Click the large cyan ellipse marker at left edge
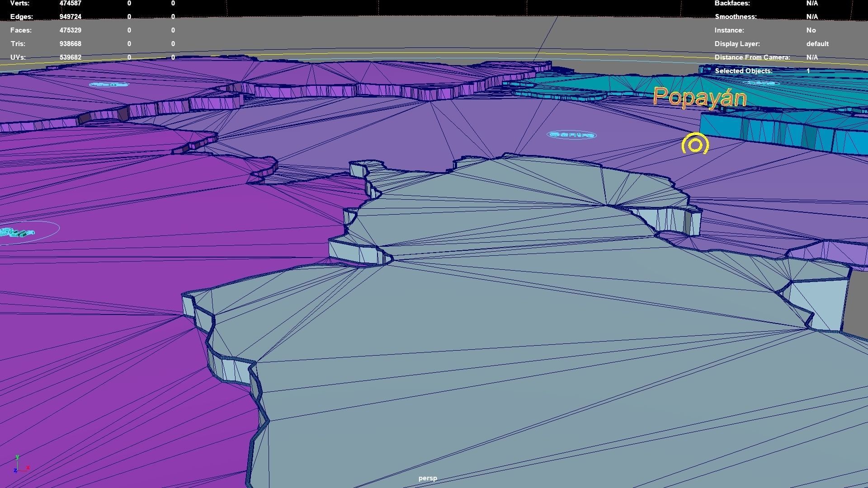Image resolution: width=868 pixels, height=488 pixels. point(23,232)
